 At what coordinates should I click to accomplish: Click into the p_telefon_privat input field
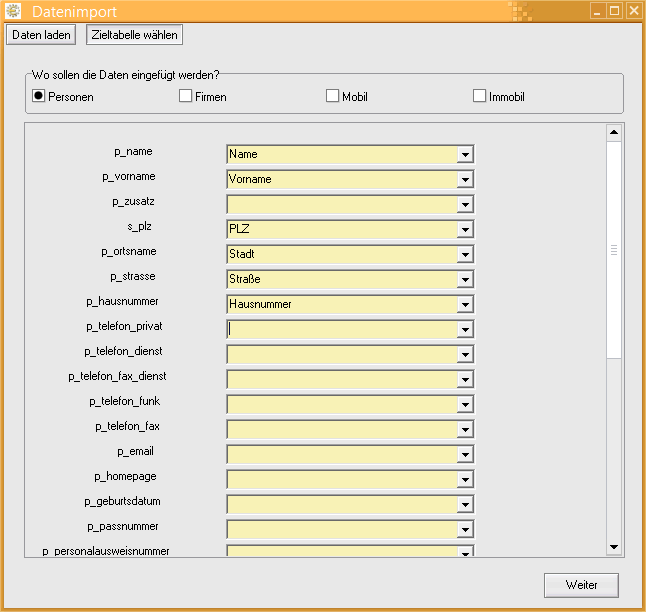pos(341,329)
